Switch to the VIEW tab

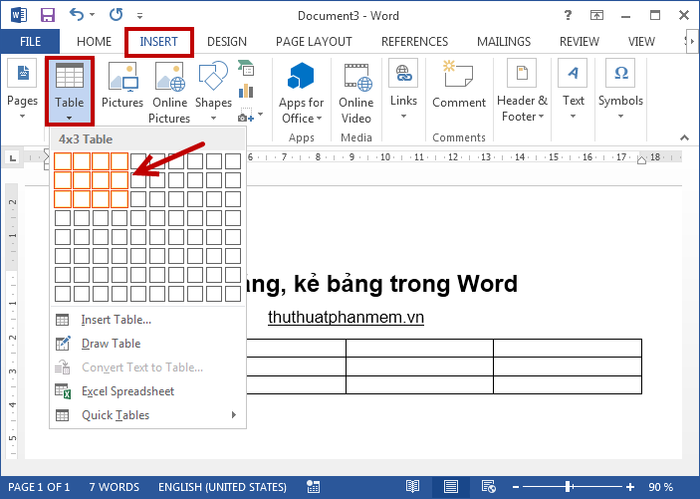pos(641,42)
